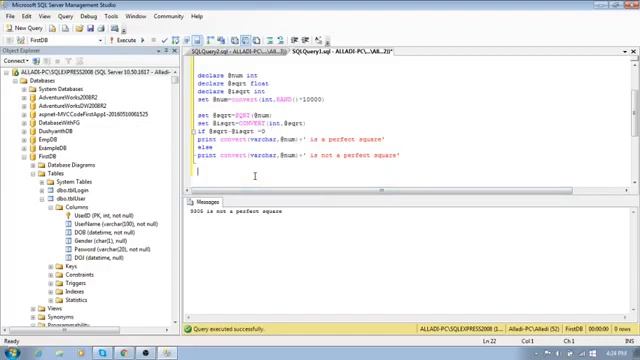The height and width of the screenshot is (360, 640).
Task: Comment out the selected lines
Action: click(x=270, y=40)
